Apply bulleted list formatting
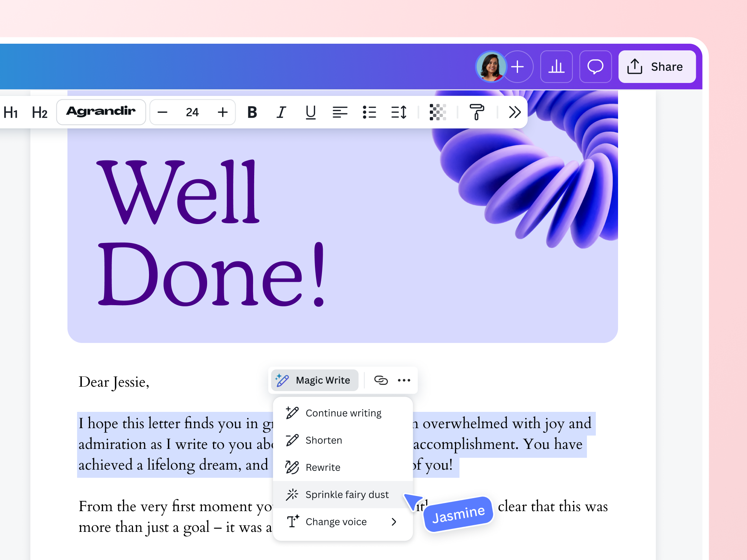 tap(369, 112)
